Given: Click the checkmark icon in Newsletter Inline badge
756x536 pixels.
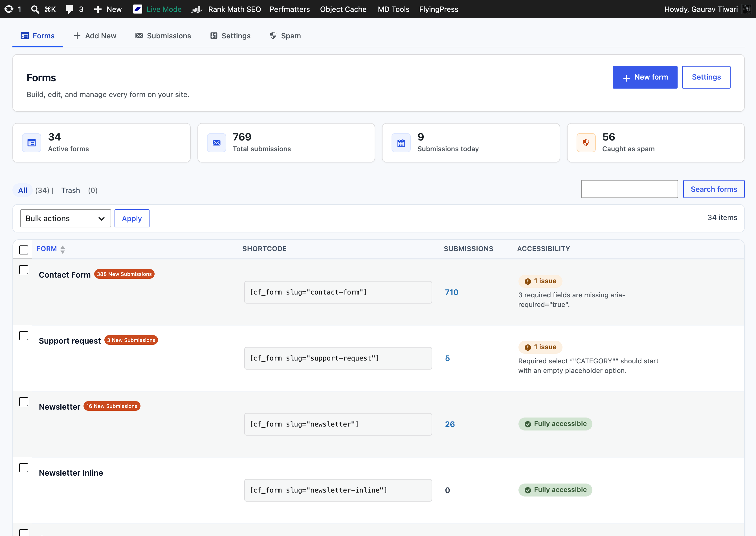Looking at the screenshot, I should (x=528, y=490).
